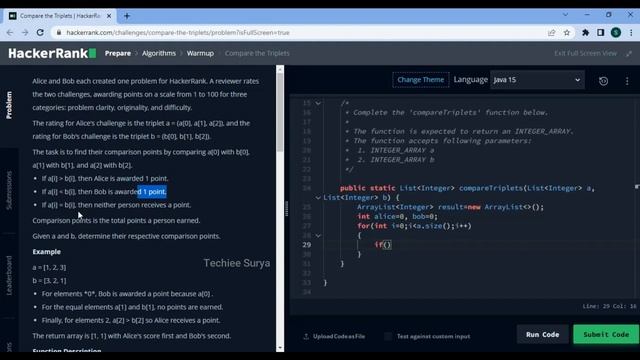
Task: Click the problem panel scroll down arrow
Action: (280, 348)
